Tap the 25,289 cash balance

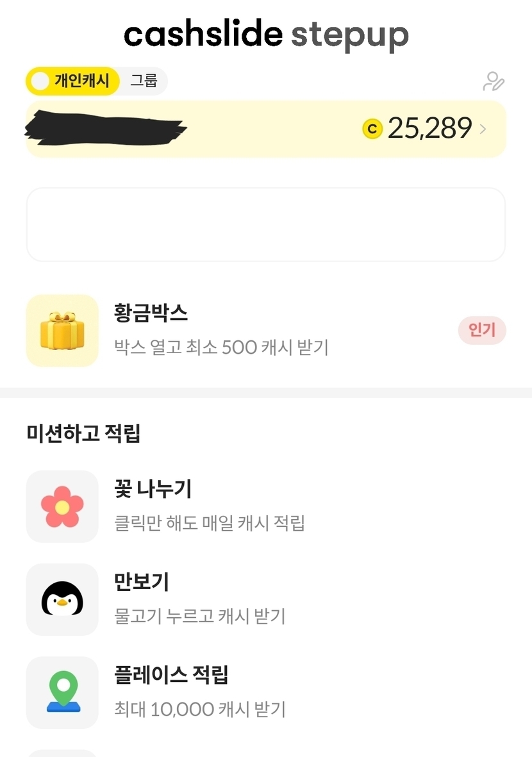[429, 129]
